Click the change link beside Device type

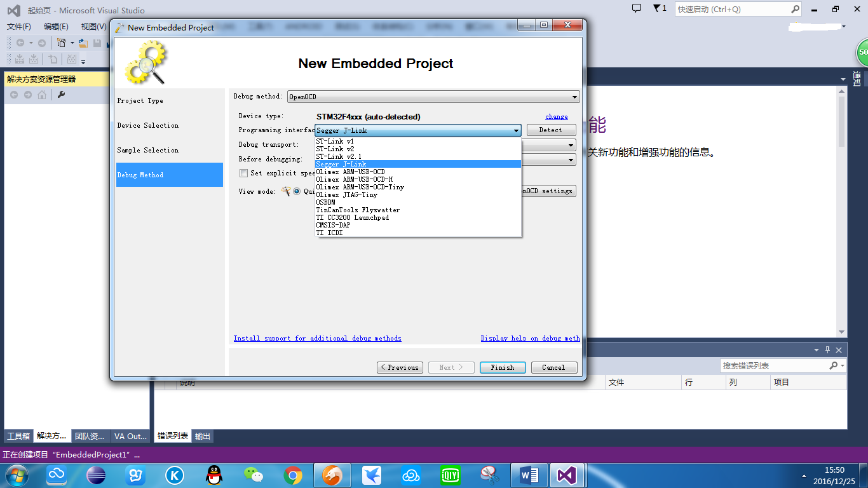(556, 116)
